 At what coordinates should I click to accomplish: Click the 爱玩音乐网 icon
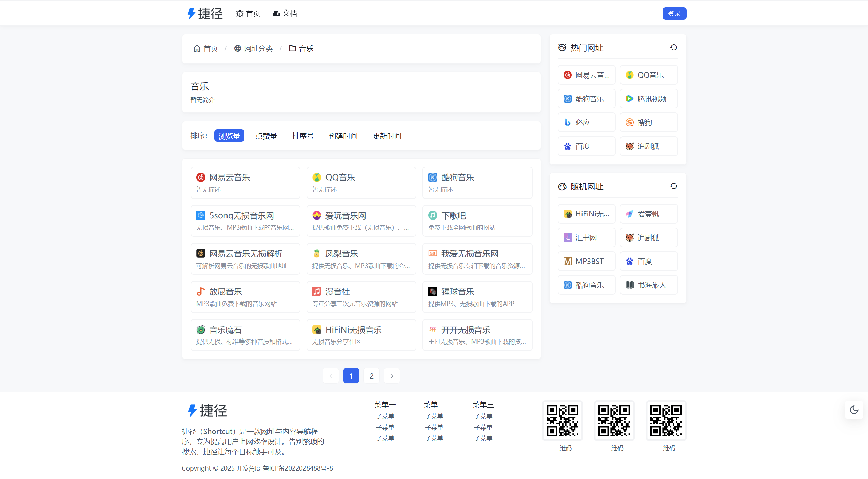point(317,215)
